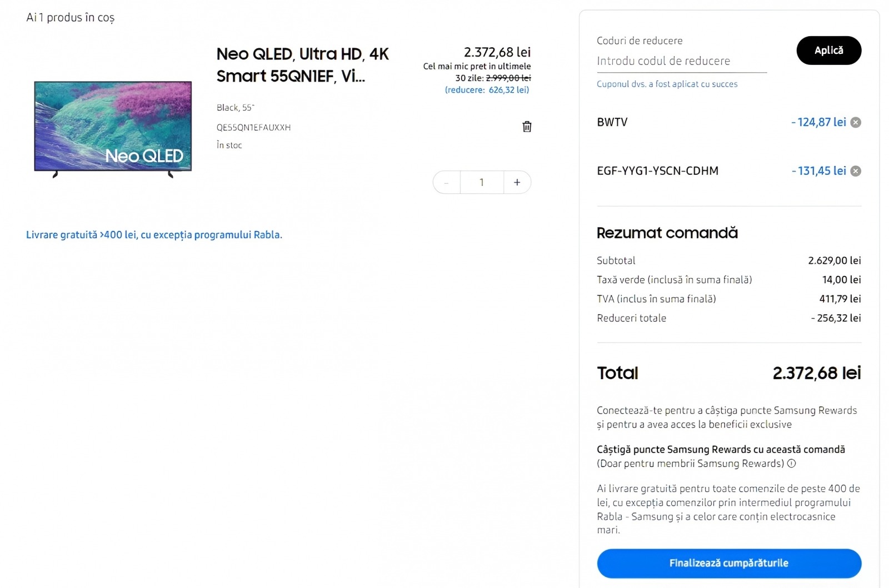This screenshot has height=588, width=889.
Task: Decrease product quantity with minus button
Action: pos(446,183)
